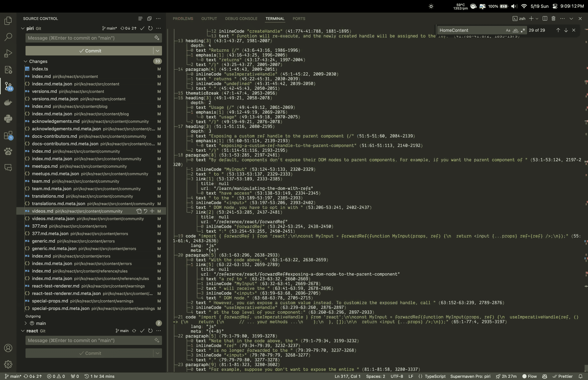Screen dimensions: 588x380
Task: Toggle regex option in terminal find
Action: (x=523, y=30)
